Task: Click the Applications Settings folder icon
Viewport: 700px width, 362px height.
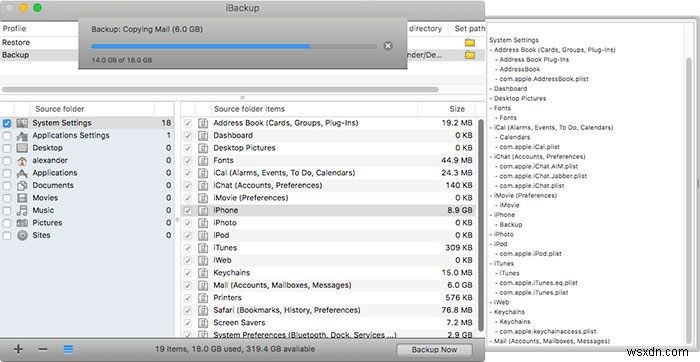Action: point(22,135)
